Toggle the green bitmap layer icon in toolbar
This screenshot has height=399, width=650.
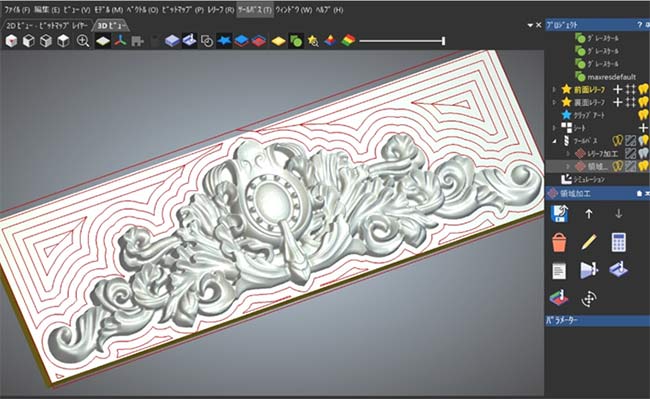coord(296,41)
